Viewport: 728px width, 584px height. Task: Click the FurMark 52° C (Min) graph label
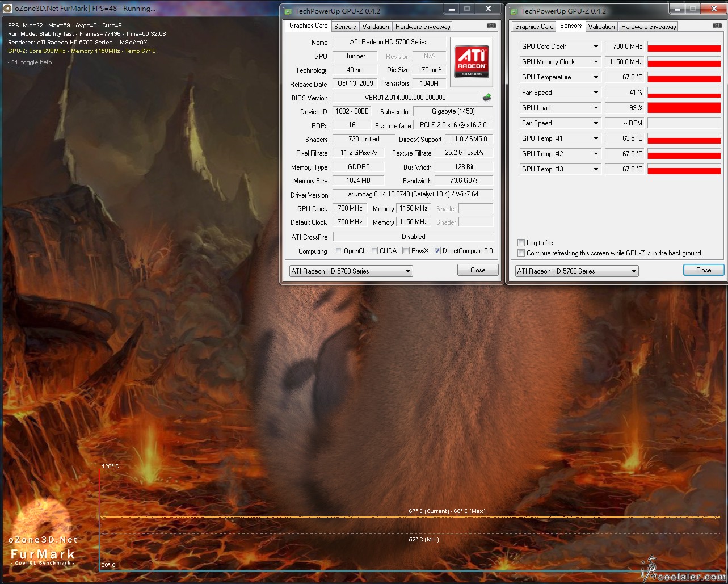point(424,540)
